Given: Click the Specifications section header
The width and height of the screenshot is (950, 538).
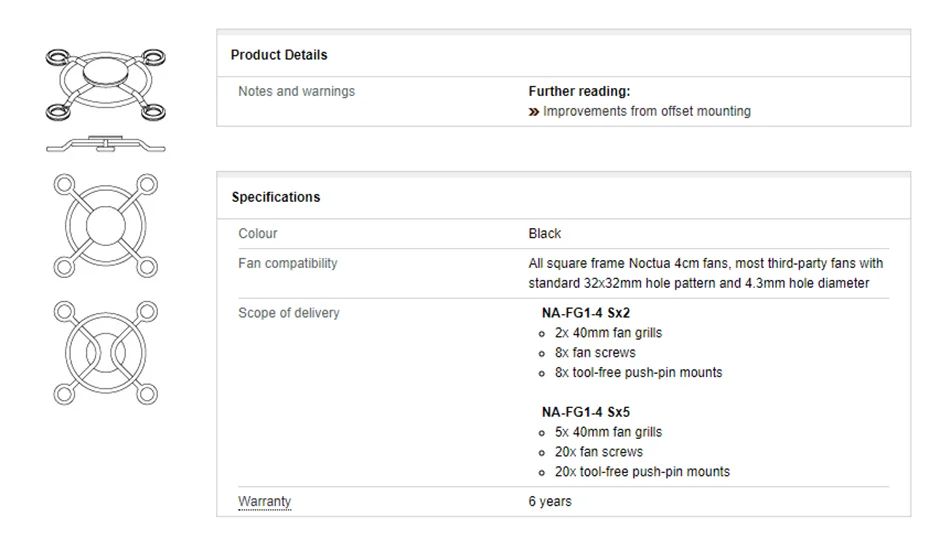Looking at the screenshot, I should coord(276,197).
